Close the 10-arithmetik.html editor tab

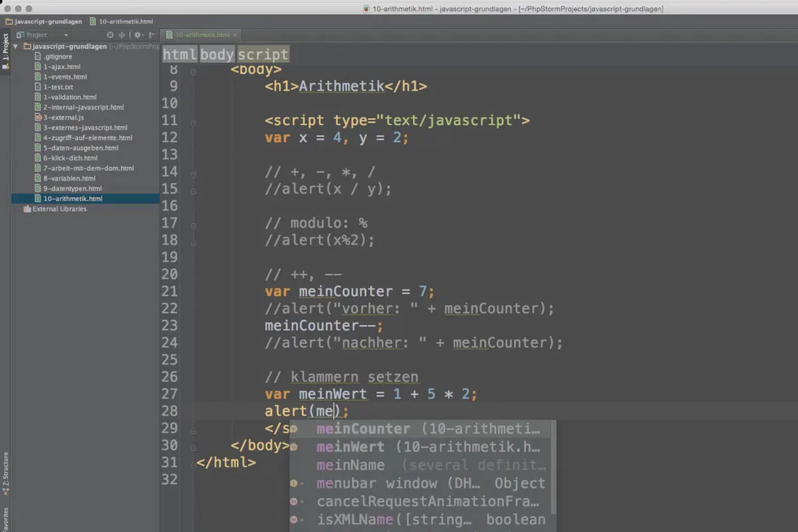(x=235, y=35)
